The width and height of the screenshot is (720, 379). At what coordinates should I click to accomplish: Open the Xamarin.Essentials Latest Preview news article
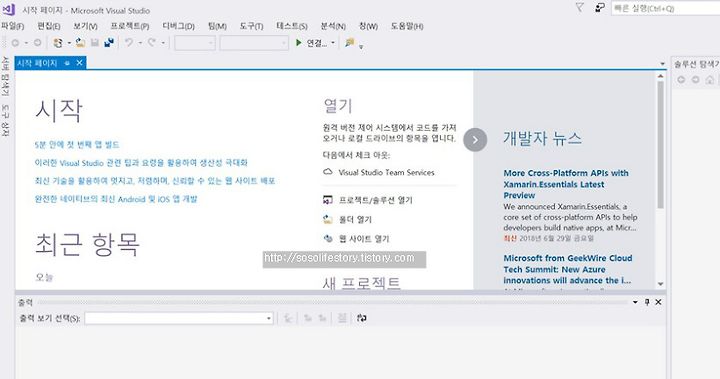point(566,184)
